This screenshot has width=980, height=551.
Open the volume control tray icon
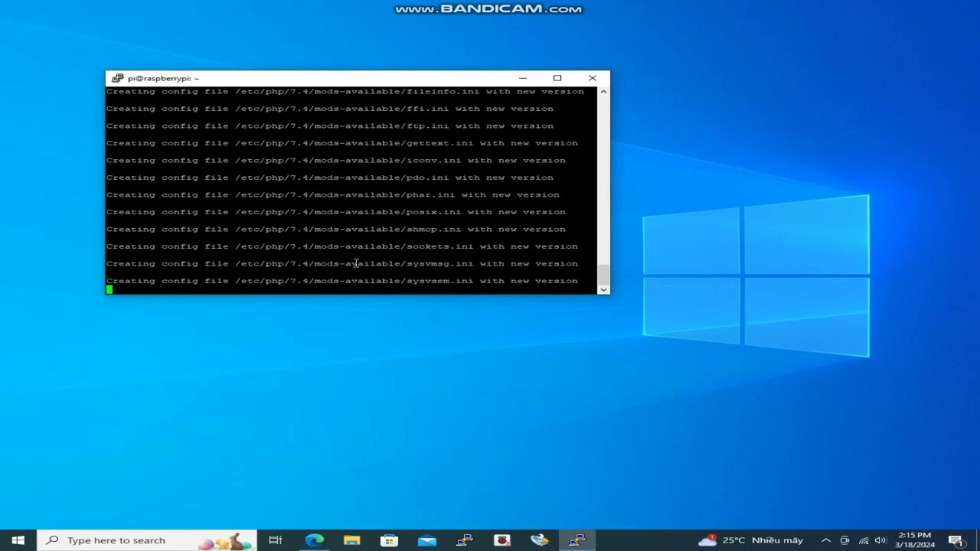click(x=880, y=540)
